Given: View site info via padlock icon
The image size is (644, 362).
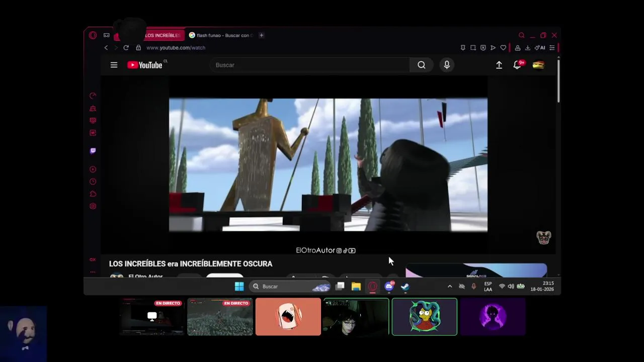Looking at the screenshot, I should (138, 48).
